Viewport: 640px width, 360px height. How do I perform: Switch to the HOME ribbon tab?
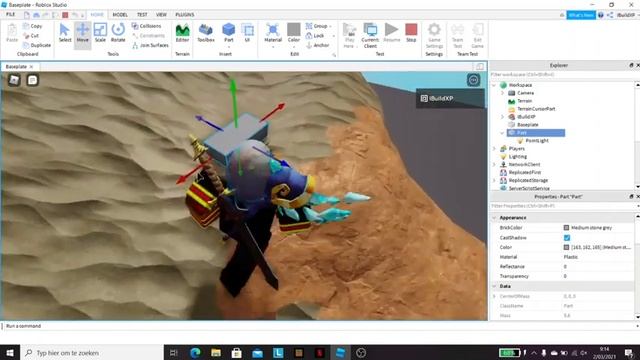click(x=97, y=15)
